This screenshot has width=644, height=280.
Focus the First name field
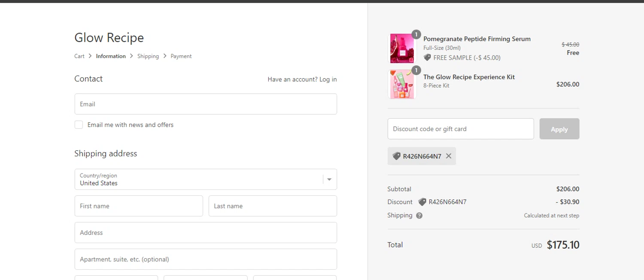tap(139, 206)
